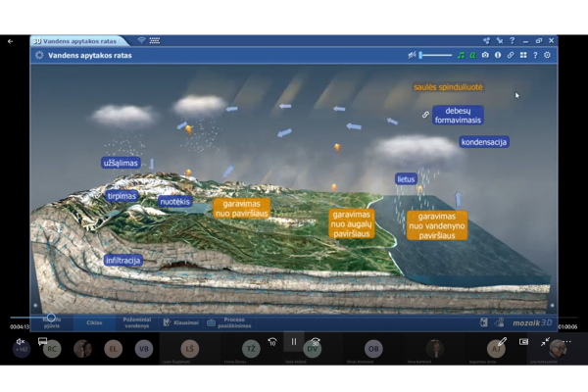
Task: Click the video progress bar handle
Action: coord(51,318)
